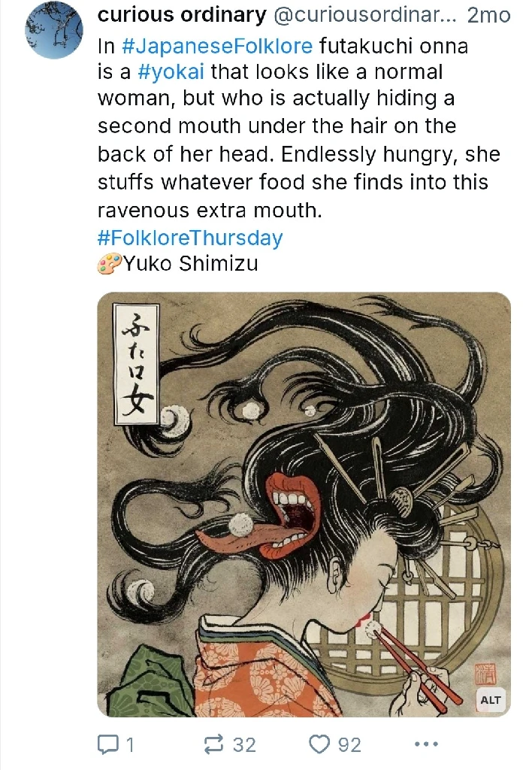The image size is (532, 770).
Task: Favorite the post with the heart icon
Action: [319, 744]
